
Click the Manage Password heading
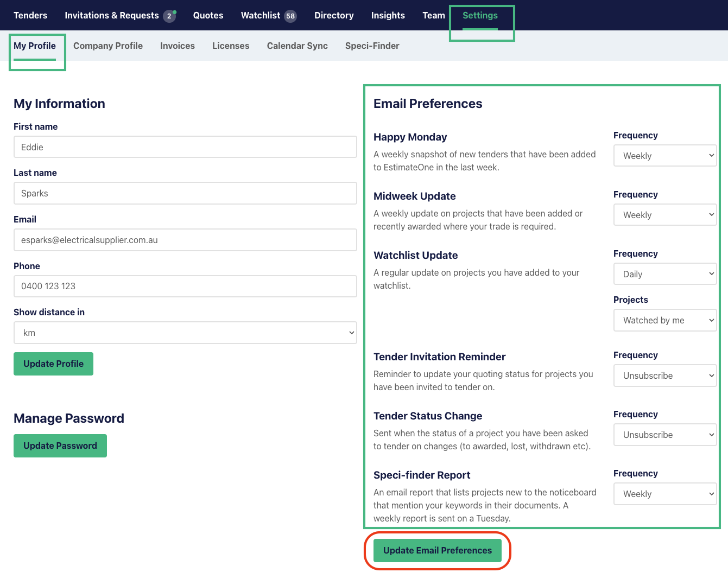coord(69,418)
